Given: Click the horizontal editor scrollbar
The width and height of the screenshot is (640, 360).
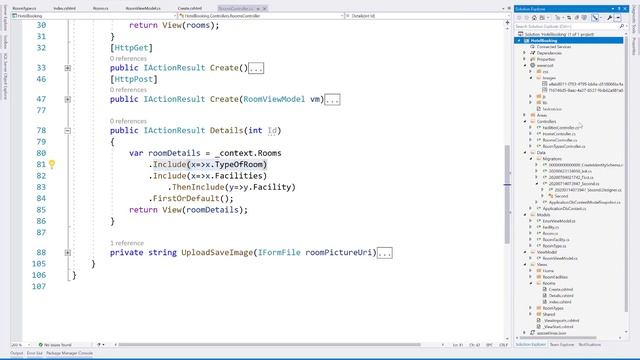Looking at the screenshot, I should tap(269, 344).
